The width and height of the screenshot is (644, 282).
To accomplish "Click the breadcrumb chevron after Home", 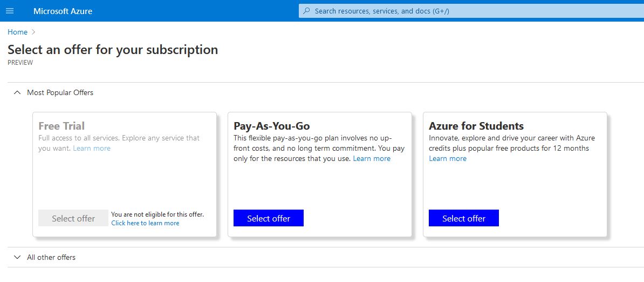I will pyautogui.click(x=33, y=32).
